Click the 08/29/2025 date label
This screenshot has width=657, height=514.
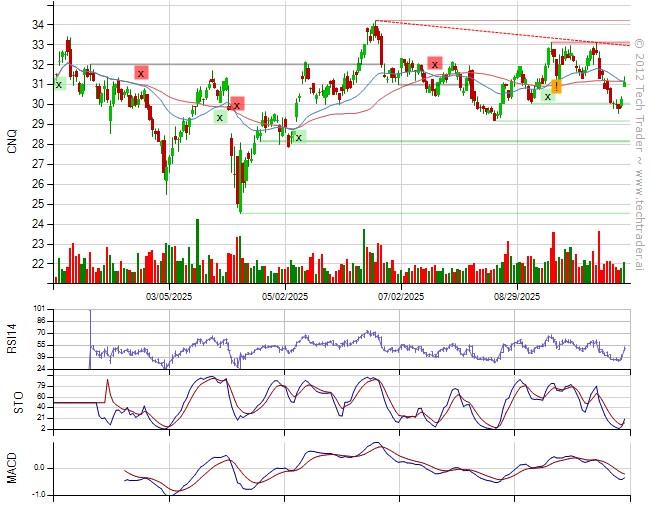coord(515,297)
